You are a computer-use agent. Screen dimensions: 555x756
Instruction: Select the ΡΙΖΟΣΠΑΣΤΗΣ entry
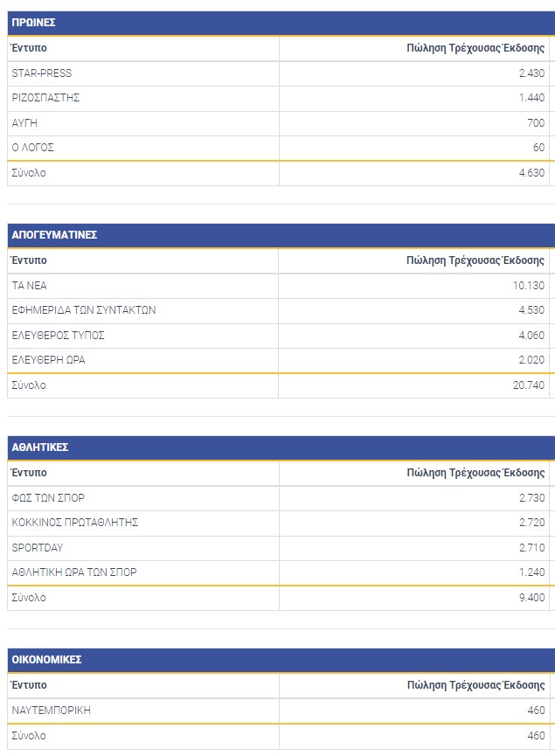click(x=46, y=98)
